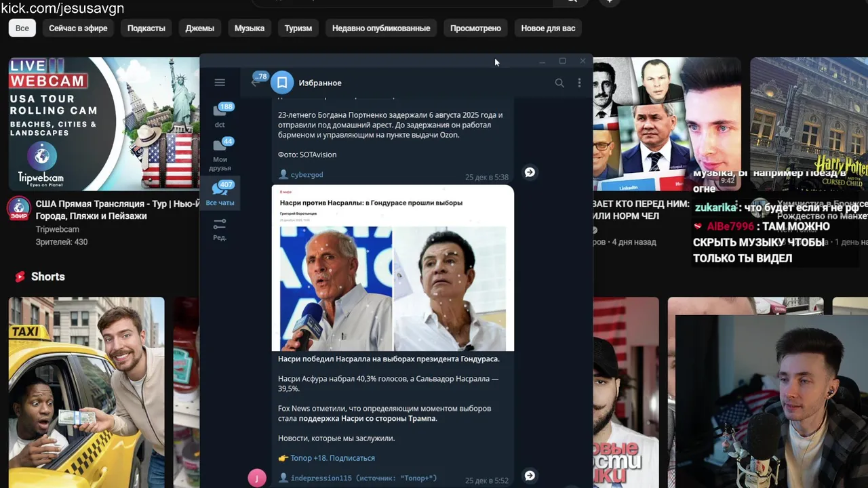Click Топор +18. Подписаться link
The height and width of the screenshot is (488, 868).
332,458
